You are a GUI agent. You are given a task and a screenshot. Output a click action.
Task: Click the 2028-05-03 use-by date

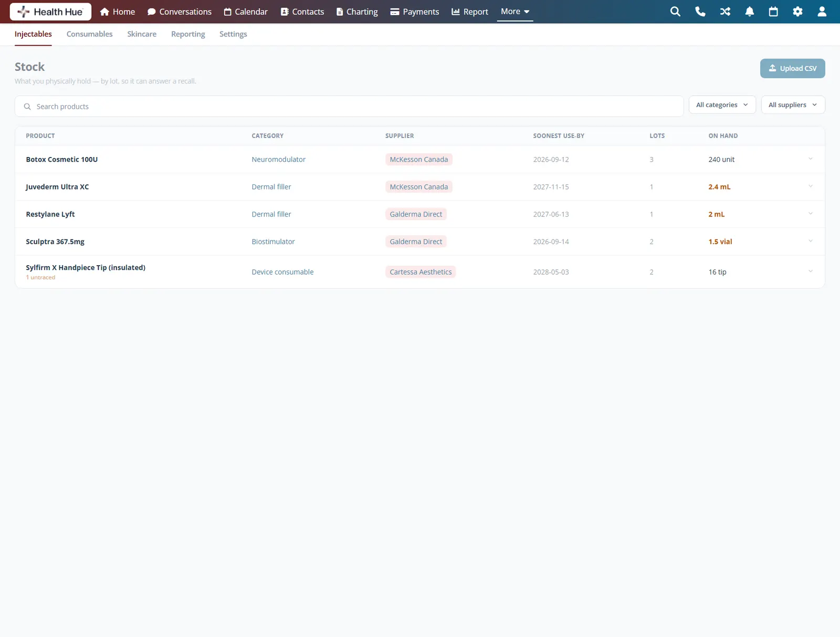point(551,272)
